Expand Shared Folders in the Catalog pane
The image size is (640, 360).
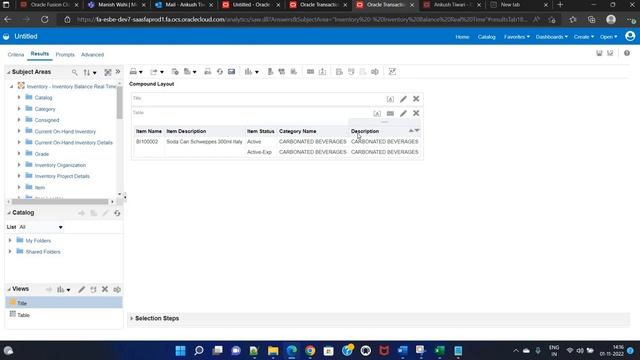point(10,251)
